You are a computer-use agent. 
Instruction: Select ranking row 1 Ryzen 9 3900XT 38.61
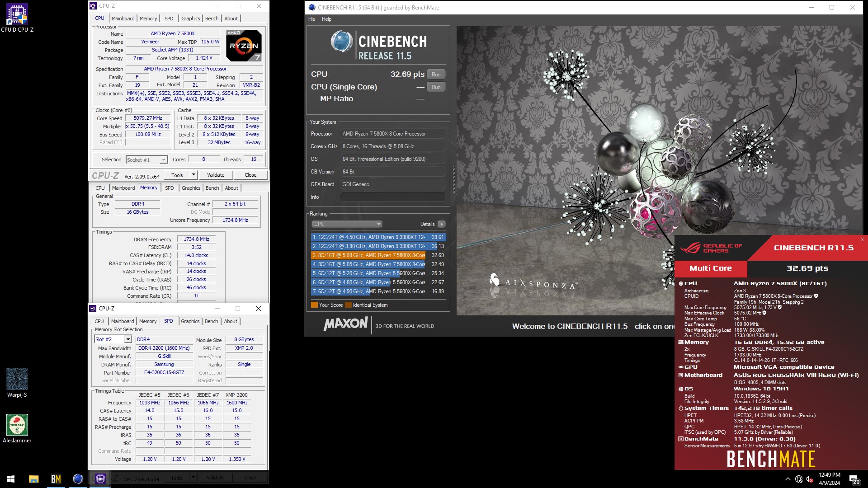click(378, 237)
